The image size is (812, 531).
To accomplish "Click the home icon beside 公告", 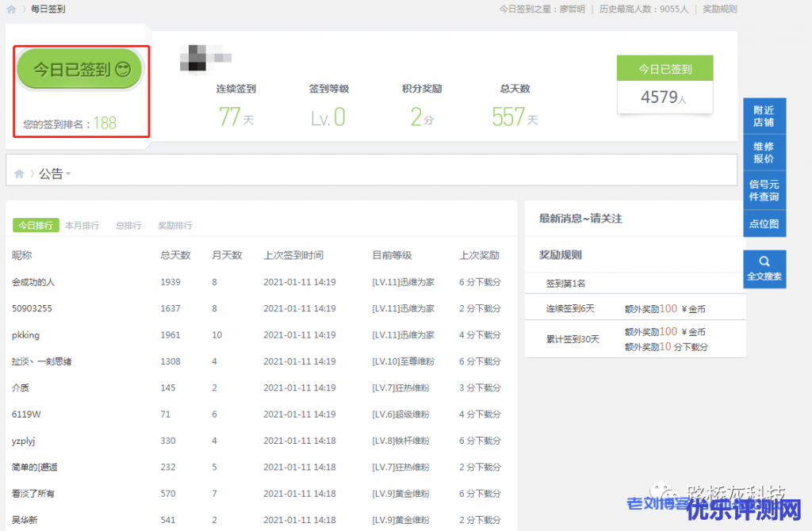I will point(19,174).
